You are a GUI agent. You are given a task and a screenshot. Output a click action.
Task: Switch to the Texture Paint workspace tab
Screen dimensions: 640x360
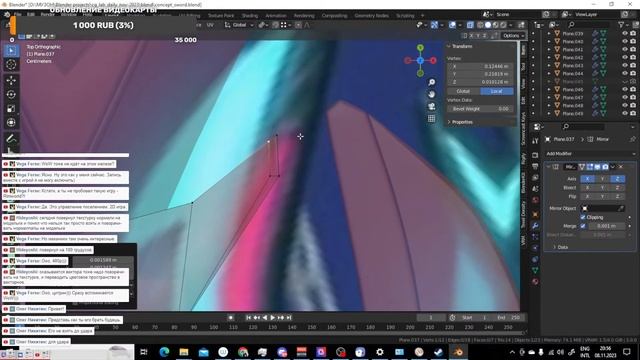tap(221, 16)
